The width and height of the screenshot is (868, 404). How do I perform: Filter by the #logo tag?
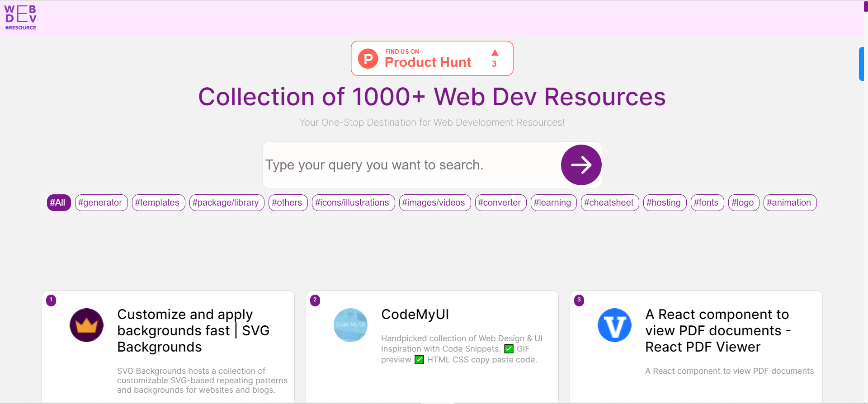coord(744,202)
